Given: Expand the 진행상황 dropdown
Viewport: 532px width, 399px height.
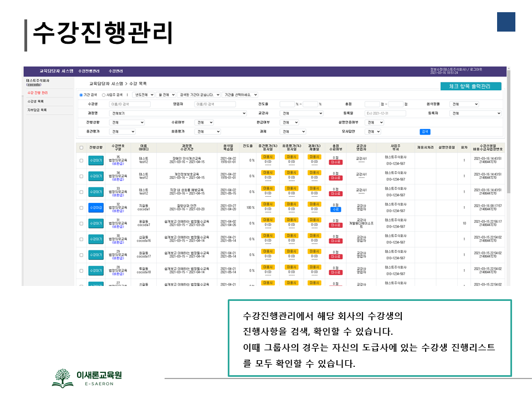Looking at the screenshot, I should point(127,122).
